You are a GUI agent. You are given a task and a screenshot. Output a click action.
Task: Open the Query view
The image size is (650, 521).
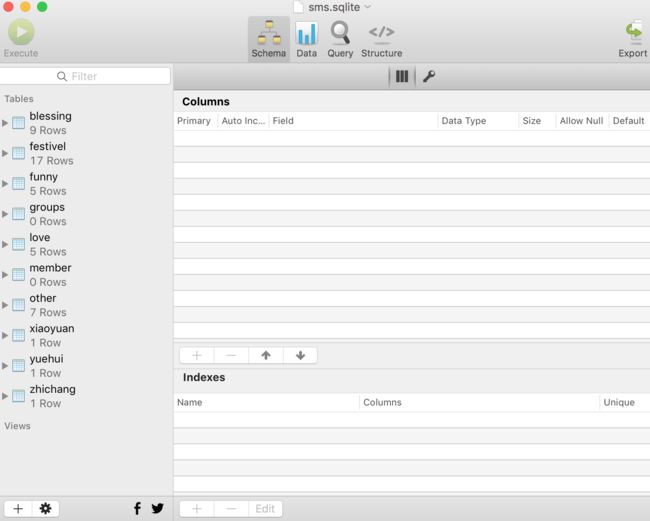(x=340, y=39)
